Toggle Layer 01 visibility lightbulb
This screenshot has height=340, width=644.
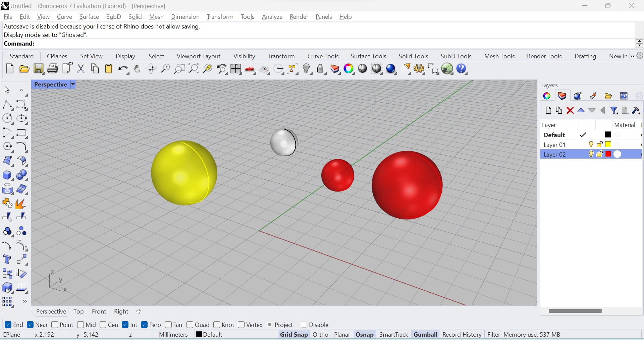[591, 145]
